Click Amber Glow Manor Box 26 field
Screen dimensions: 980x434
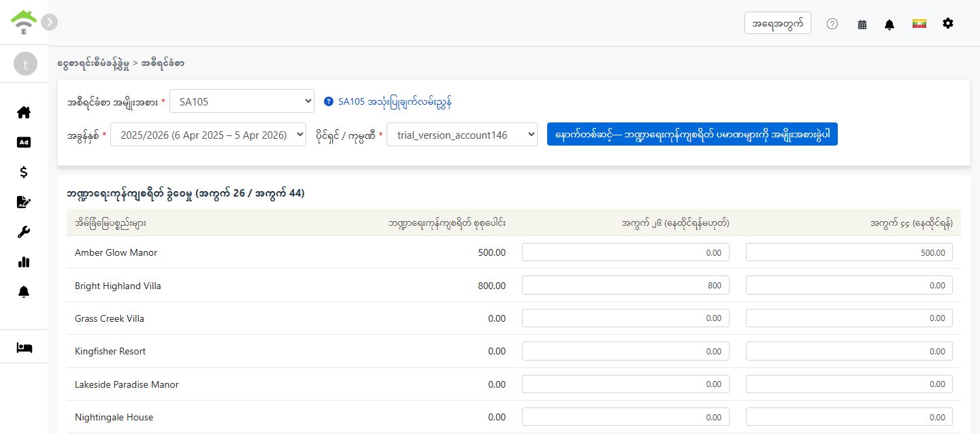[625, 252]
